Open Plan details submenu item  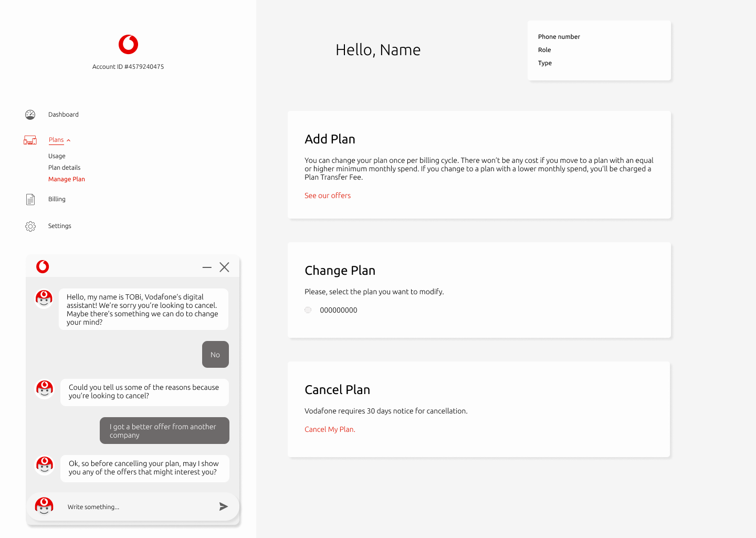pyautogui.click(x=65, y=168)
